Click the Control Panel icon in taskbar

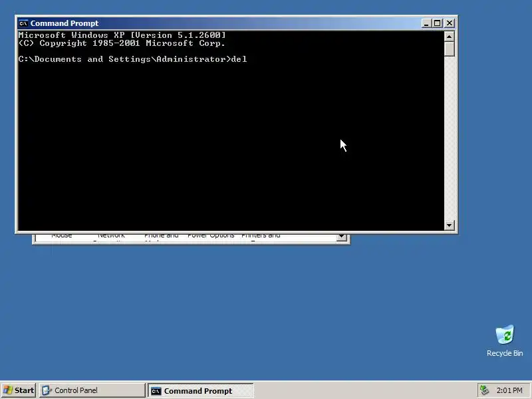(47, 390)
